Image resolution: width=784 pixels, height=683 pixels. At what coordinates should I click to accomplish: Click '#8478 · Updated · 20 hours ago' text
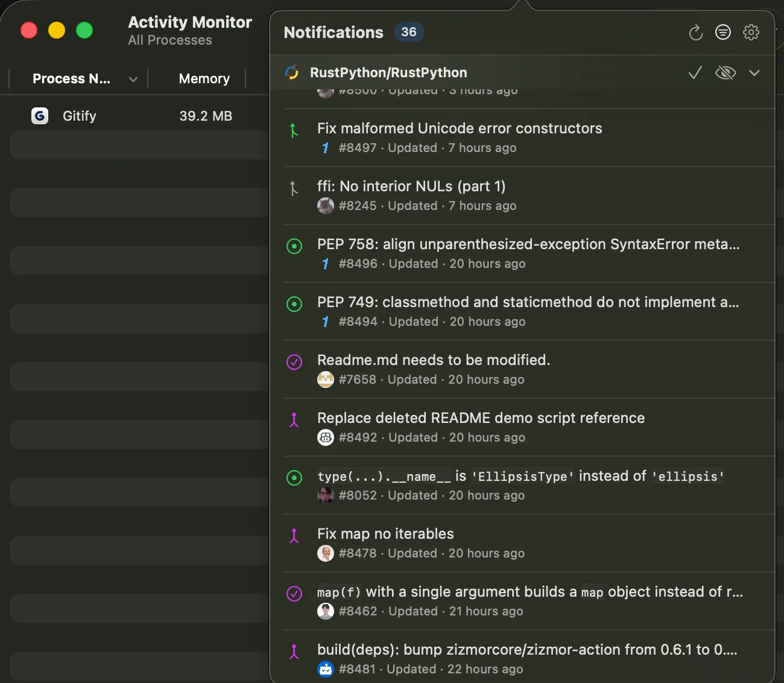[x=432, y=553]
